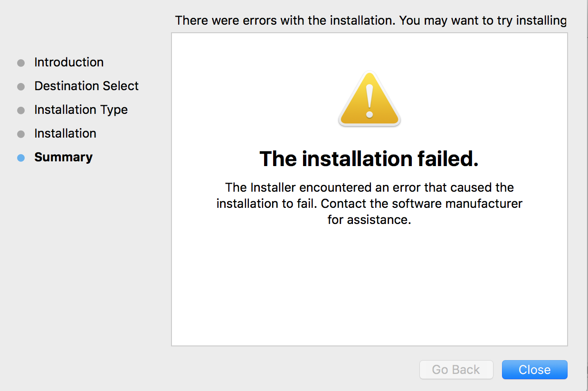Select the bold Summary step label
588x391 pixels.
(63, 157)
